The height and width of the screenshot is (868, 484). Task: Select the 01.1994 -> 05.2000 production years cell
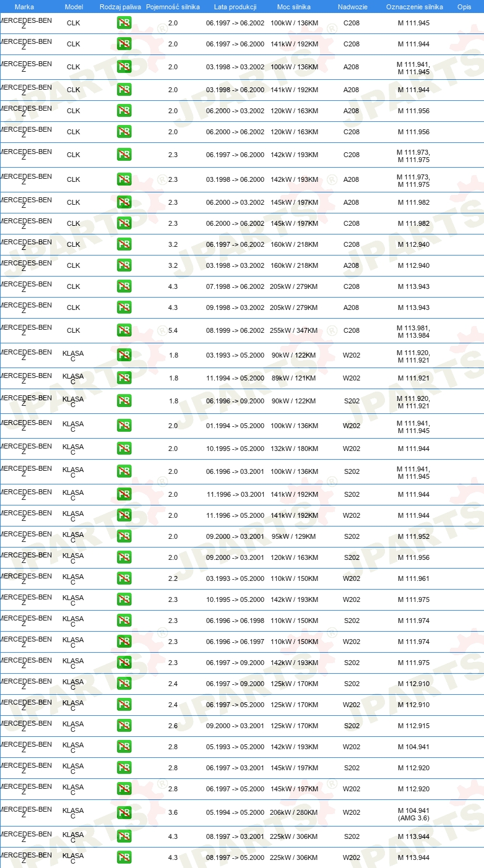235,426
